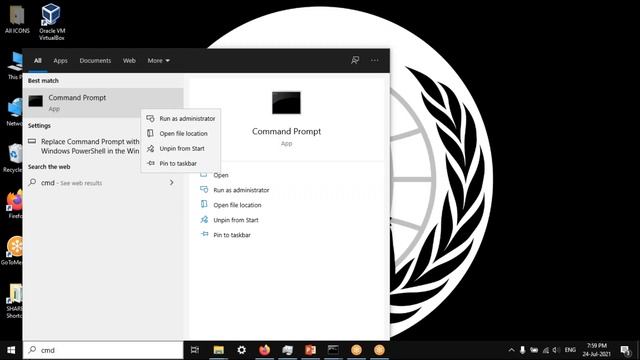Open the Firefox desktop shortcut

pos(15,204)
